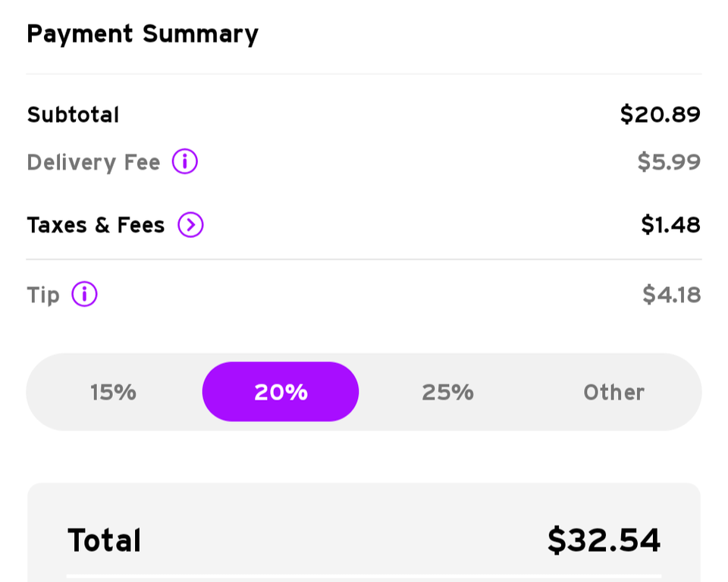Screen dimensions: 728x582
Task: Click the Delivery Fee label
Action: (x=93, y=162)
